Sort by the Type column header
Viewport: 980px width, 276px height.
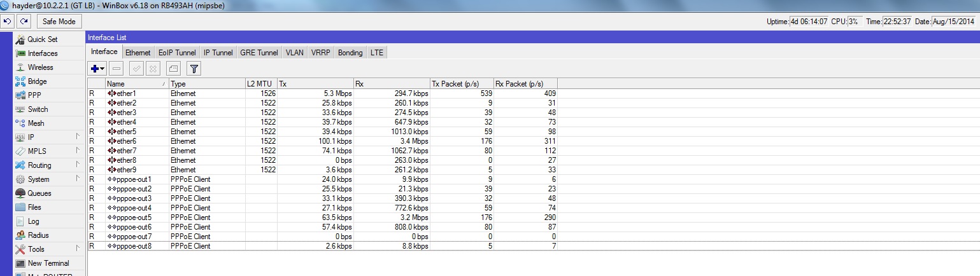click(207, 84)
